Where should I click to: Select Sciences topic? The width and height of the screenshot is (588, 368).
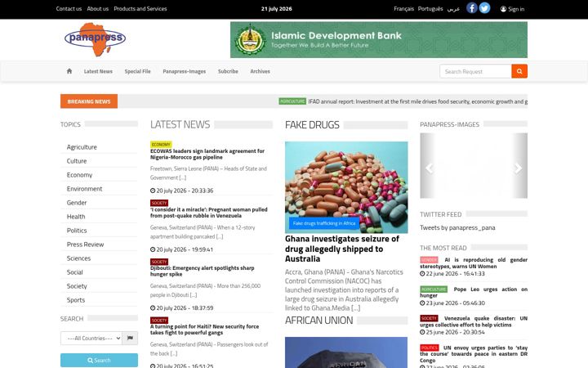78,258
